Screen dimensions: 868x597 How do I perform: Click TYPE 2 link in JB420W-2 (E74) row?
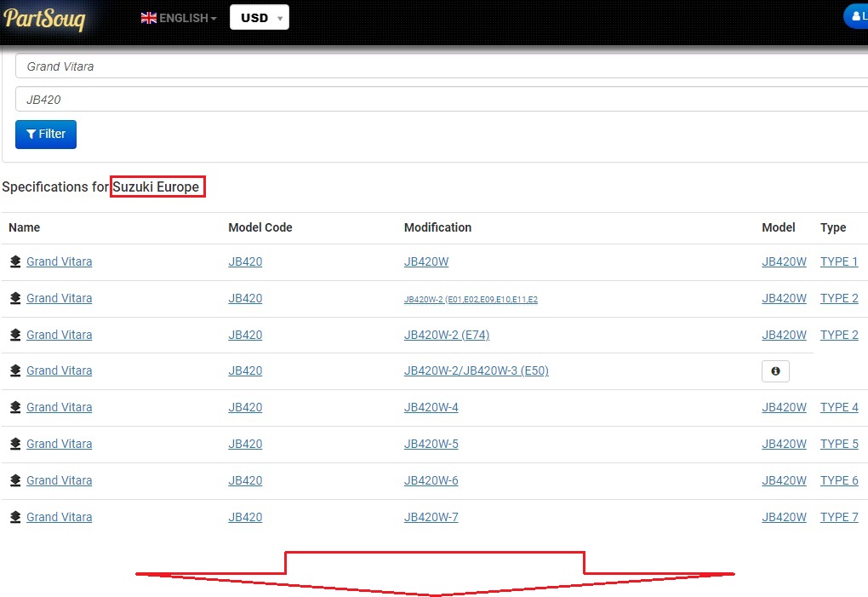click(839, 335)
